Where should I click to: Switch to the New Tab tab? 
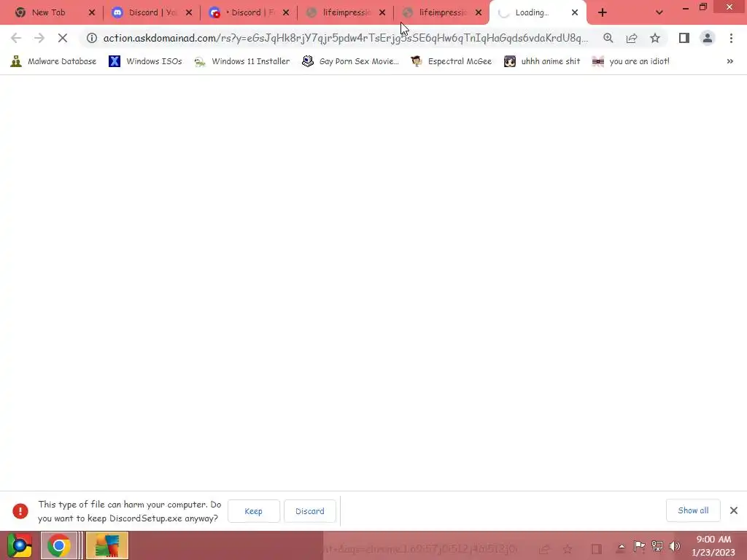(x=49, y=13)
